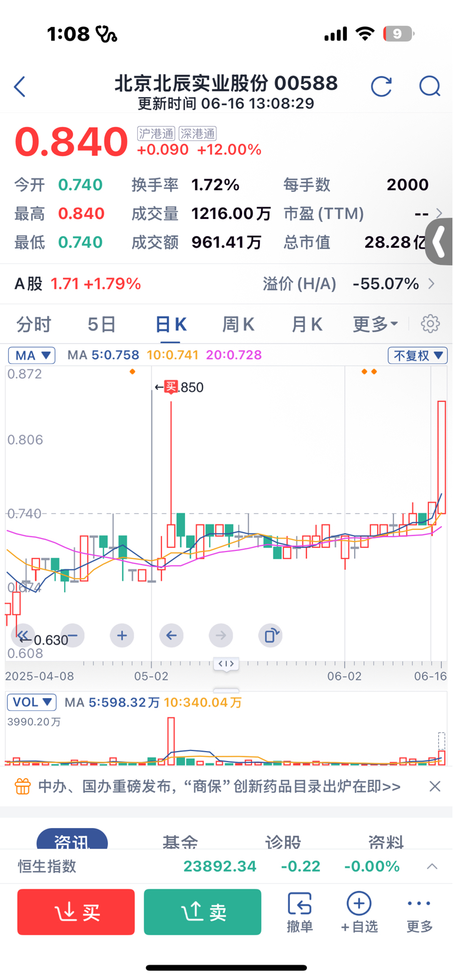This screenshot has height=980, width=453.
Task: Open the 中办、国办重磅发布 news link
Action: [219, 786]
